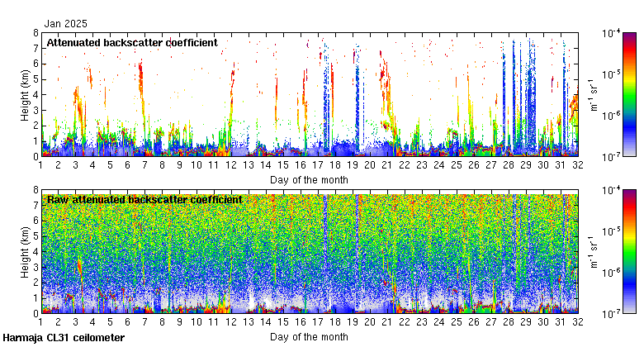
Task: Click height tick "2" on the bottom panel
Action: coord(36,283)
